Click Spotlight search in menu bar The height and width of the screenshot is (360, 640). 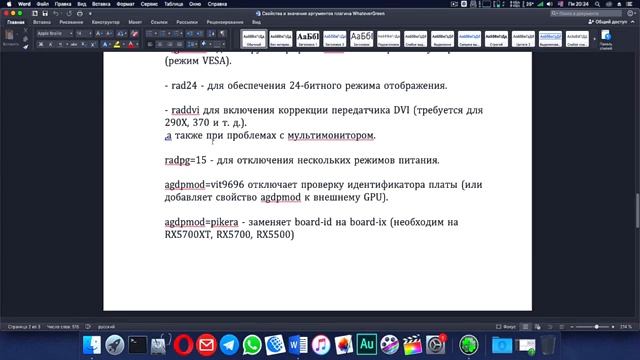click(x=597, y=4)
